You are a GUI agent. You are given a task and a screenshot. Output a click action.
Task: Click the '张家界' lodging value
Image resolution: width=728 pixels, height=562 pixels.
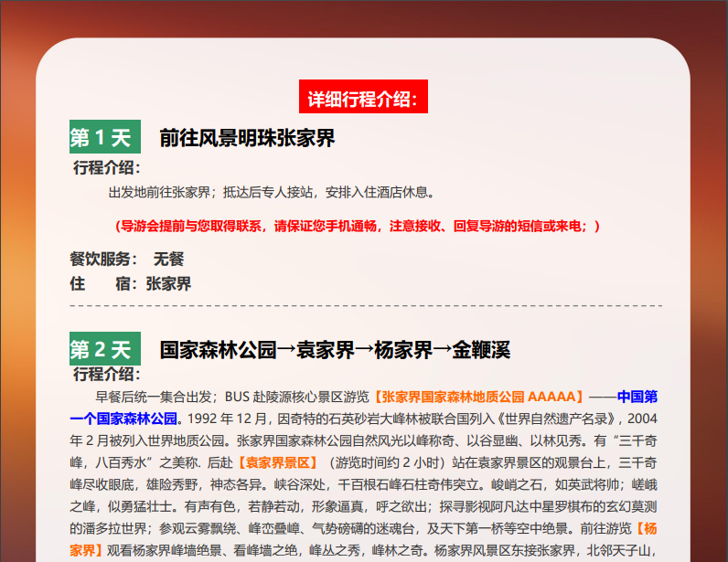(168, 283)
